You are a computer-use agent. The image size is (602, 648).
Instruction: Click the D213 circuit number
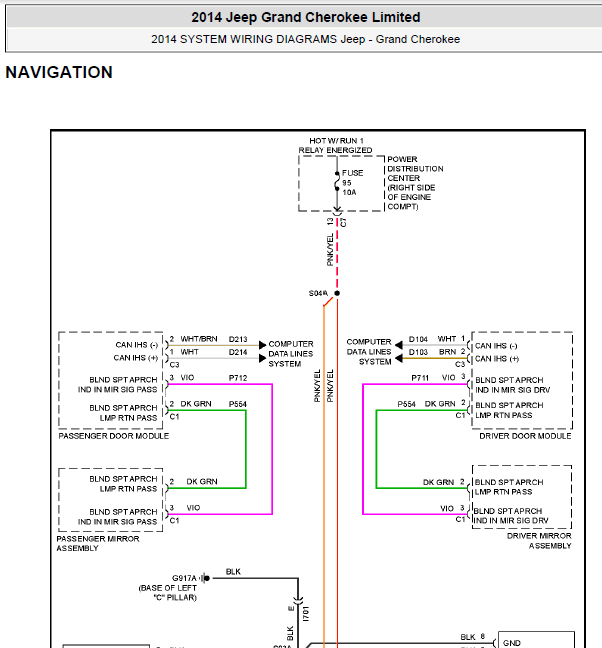(x=238, y=339)
